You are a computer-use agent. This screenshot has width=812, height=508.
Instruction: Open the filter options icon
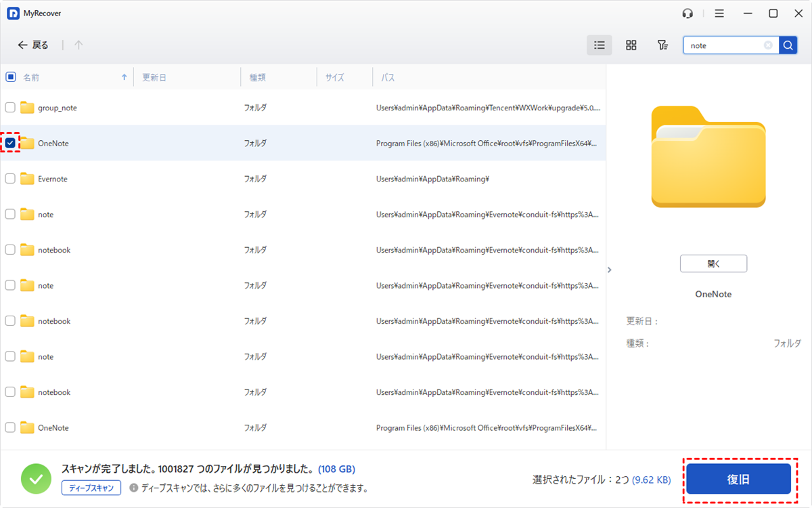tap(662, 45)
